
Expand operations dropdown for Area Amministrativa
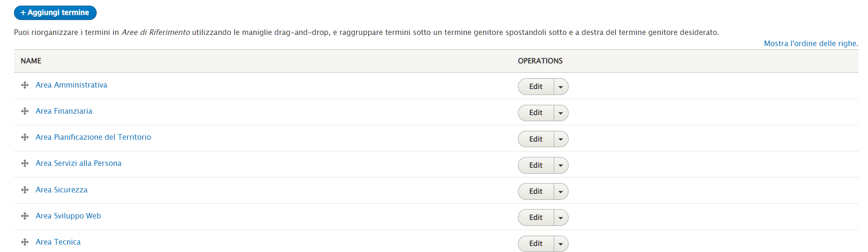[x=561, y=87]
